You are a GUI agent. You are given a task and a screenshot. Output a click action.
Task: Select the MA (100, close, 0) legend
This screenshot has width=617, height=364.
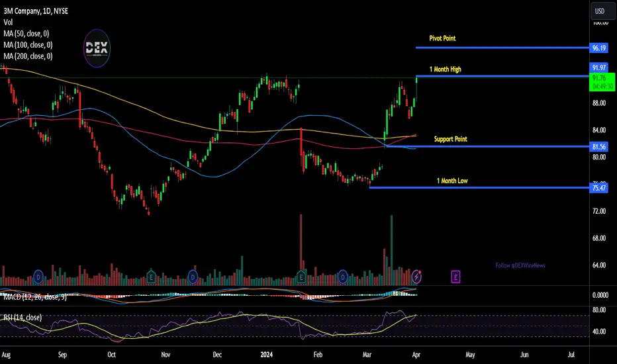28,45
